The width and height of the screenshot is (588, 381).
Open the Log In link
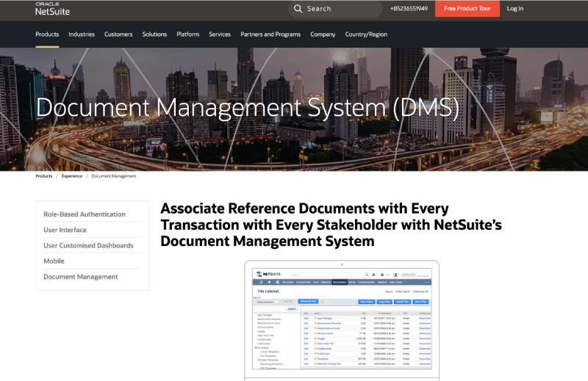(515, 9)
